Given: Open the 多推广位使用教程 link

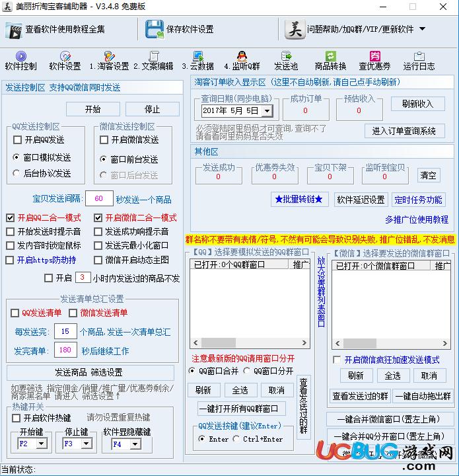Looking at the screenshot, I should (417, 219).
